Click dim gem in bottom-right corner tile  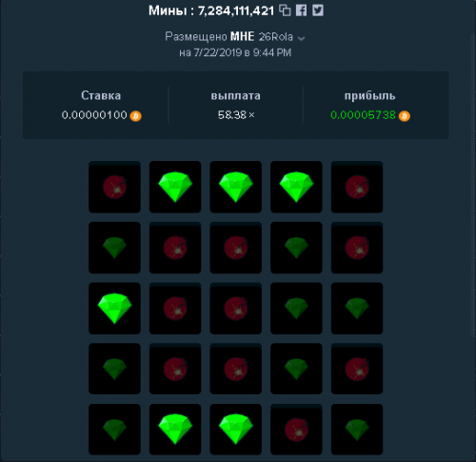tap(357, 430)
